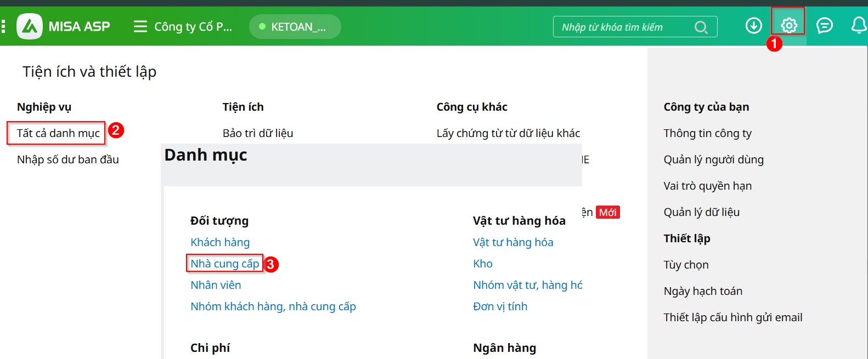Click the search magnifier icon
868x359 pixels.
click(x=701, y=27)
